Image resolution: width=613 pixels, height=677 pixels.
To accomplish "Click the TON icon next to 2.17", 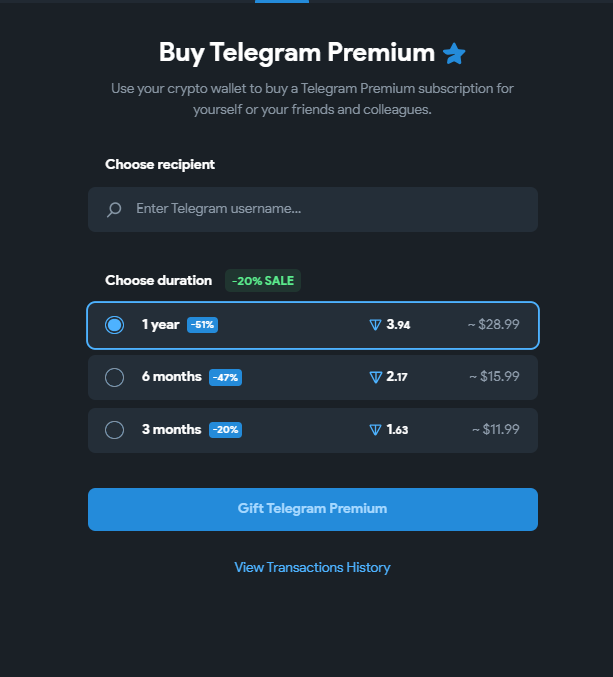I will coord(376,377).
